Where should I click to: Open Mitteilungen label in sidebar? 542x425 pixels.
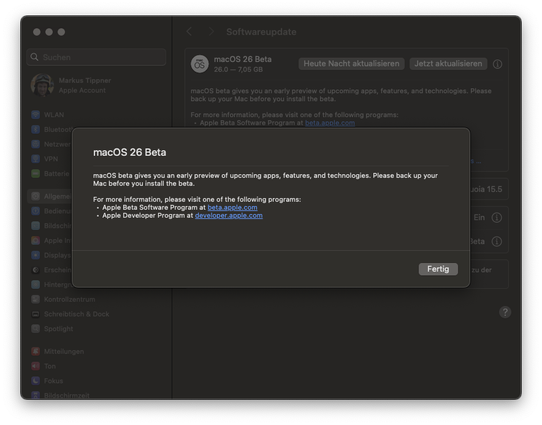click(64, 351)
